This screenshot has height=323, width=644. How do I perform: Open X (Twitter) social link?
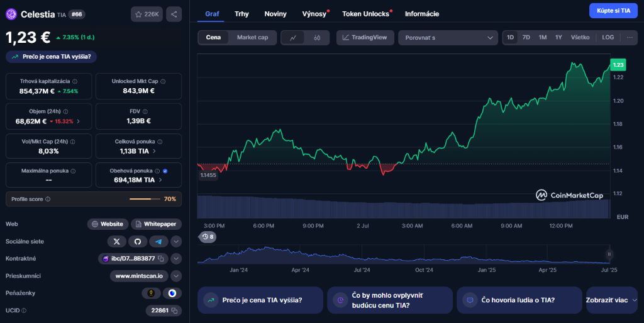pyautogui.click(x=116, y=242)
